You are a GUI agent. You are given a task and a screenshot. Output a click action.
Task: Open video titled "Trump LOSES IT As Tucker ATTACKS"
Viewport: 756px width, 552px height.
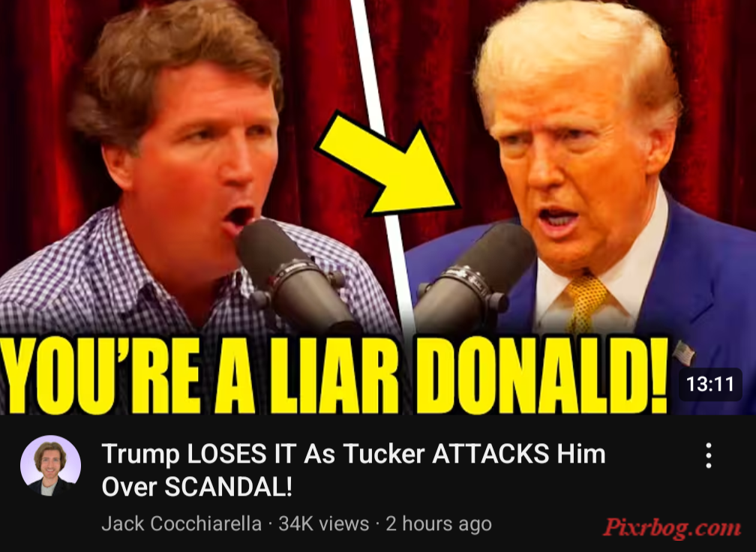[x=353, y=469]
